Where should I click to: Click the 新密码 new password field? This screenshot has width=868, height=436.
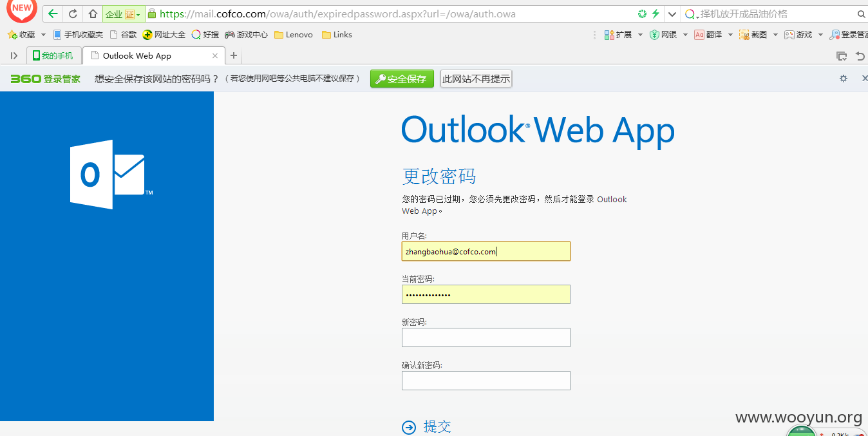click(x=486, y=337)
